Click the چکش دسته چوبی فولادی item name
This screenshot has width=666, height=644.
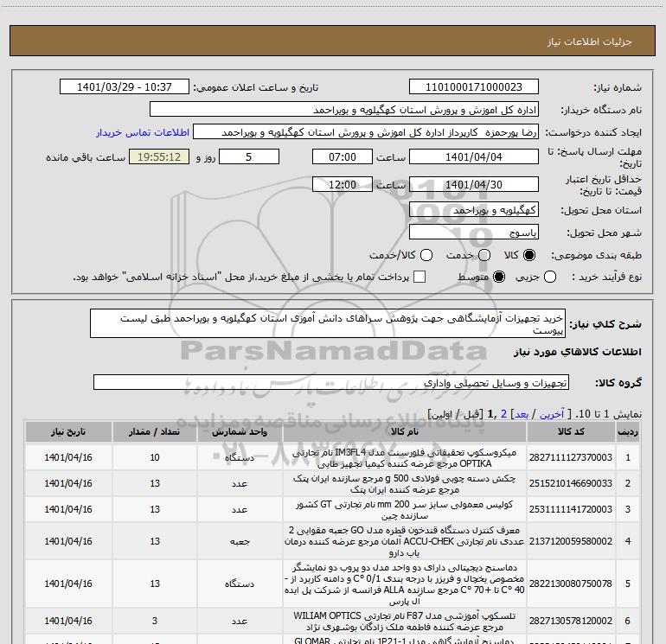[405, 484]
